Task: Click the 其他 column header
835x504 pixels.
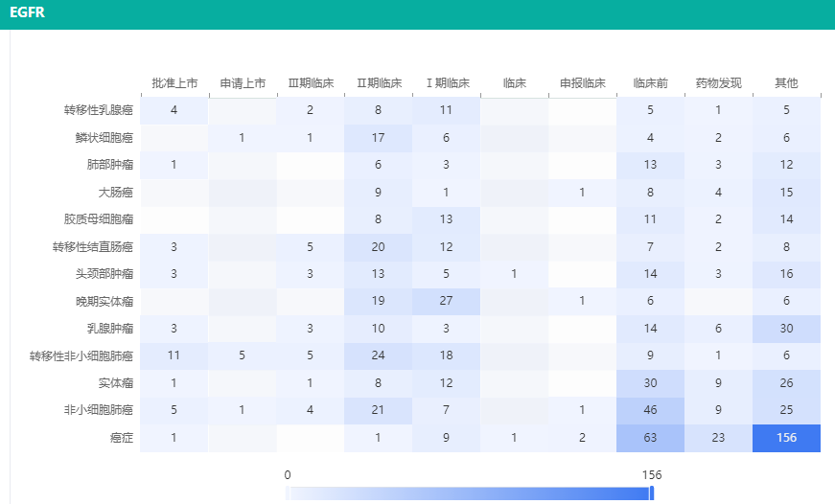Action: [786, 83]
